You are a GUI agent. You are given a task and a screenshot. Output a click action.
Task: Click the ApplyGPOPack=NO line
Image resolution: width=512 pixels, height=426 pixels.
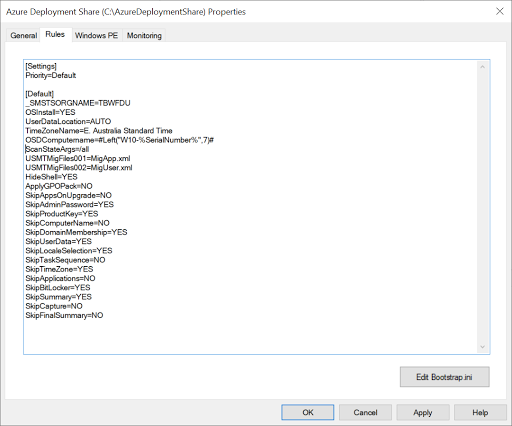click(59, 186)
